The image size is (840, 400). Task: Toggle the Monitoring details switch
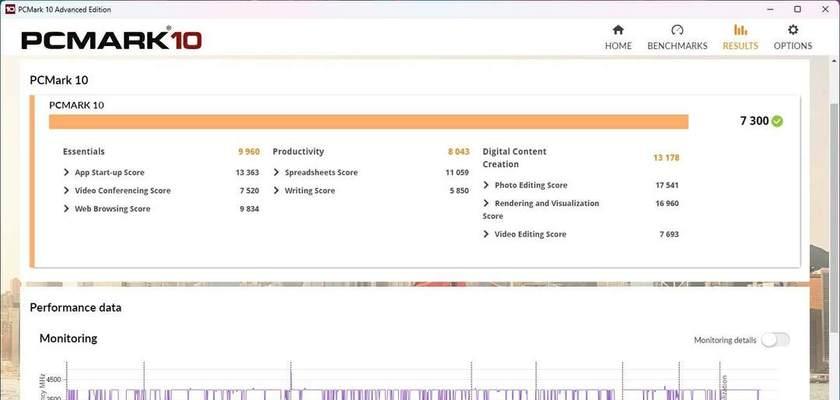pyautogui.click(x=776, y=339)
